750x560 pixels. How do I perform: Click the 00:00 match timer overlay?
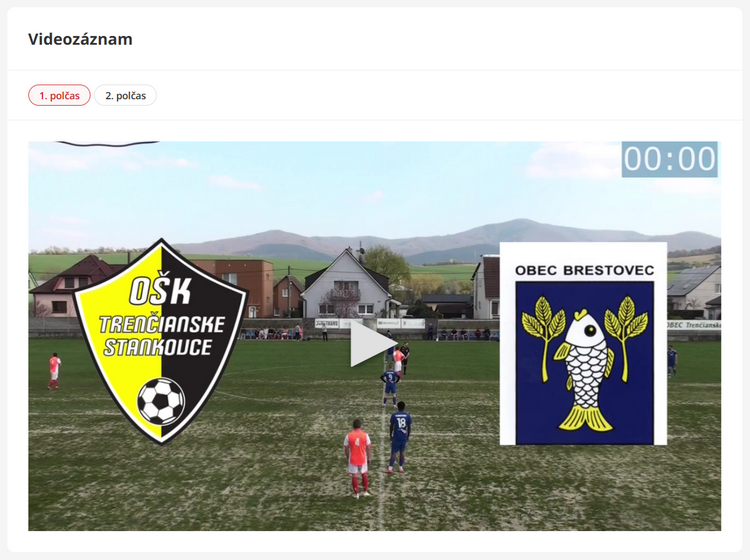669,159
